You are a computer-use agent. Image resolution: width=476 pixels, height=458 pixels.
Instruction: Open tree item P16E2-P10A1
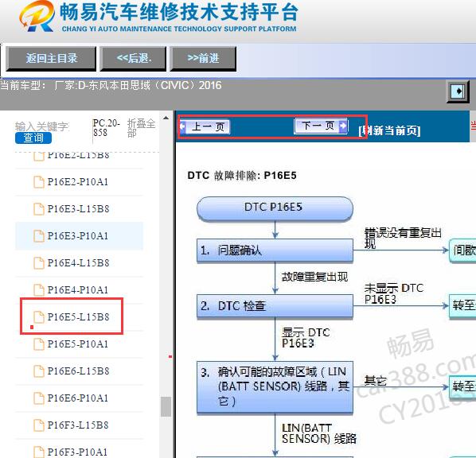tap(79, 182)
